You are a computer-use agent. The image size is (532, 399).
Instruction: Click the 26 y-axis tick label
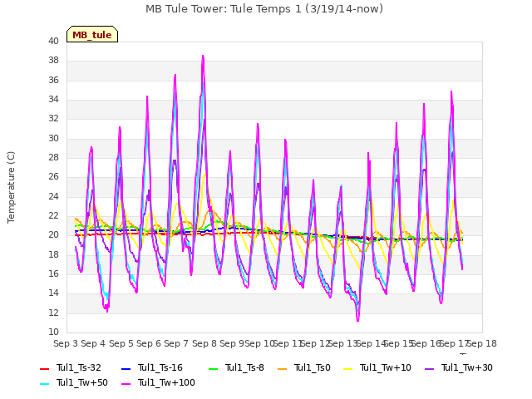[53, 177]
